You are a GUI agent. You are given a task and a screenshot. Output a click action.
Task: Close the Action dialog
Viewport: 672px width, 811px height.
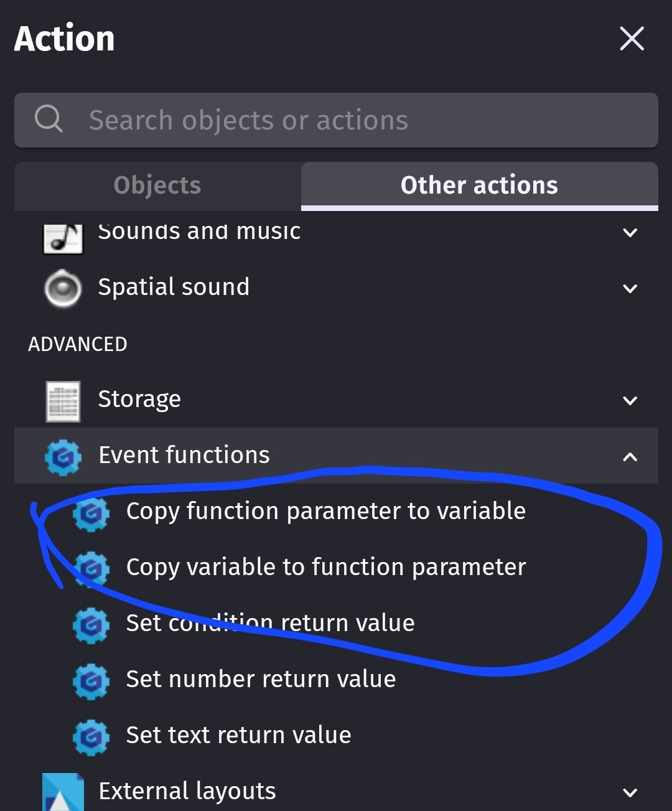click(632, 39)
